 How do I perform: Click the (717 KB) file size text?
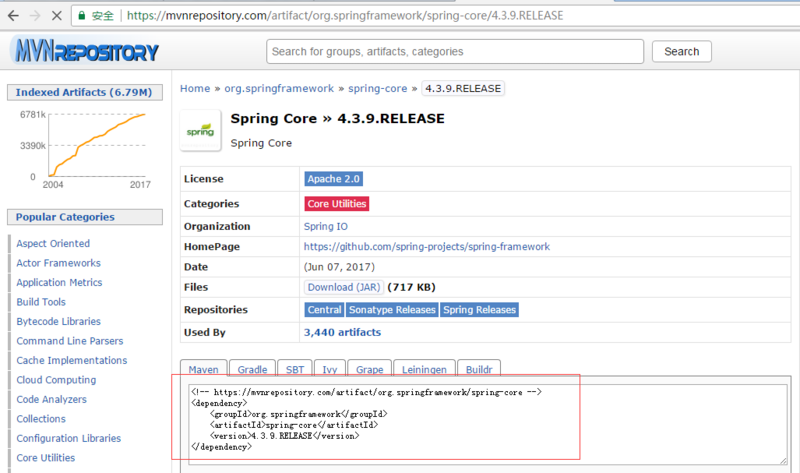(411, 287)
